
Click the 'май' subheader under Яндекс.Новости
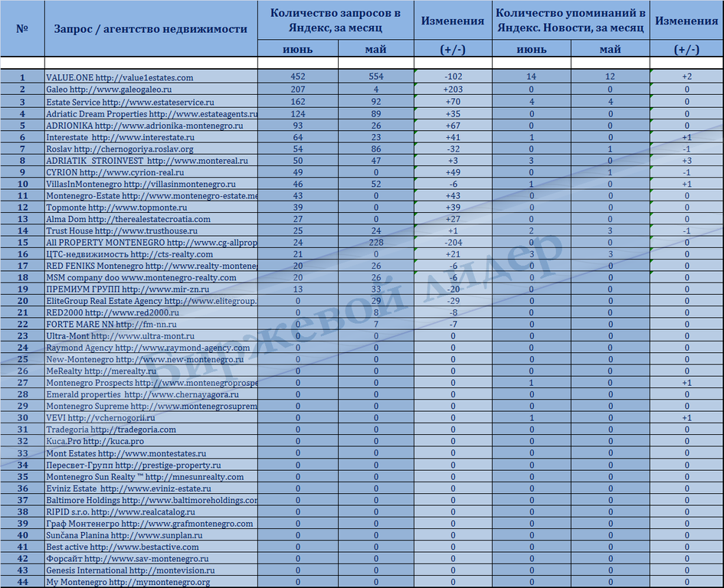pos(611,49)
